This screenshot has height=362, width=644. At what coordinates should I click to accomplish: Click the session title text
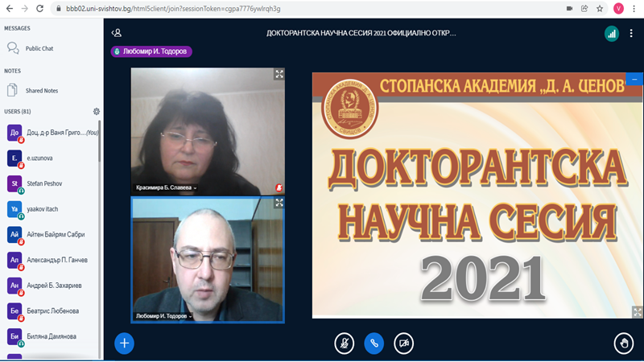point(361,33)
